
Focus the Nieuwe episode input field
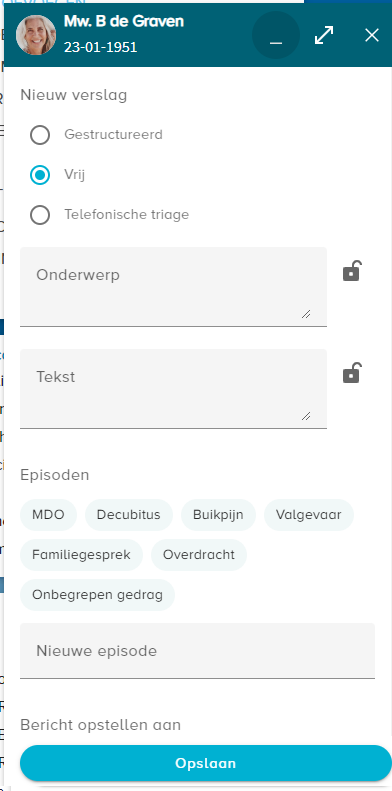point(197,651)
